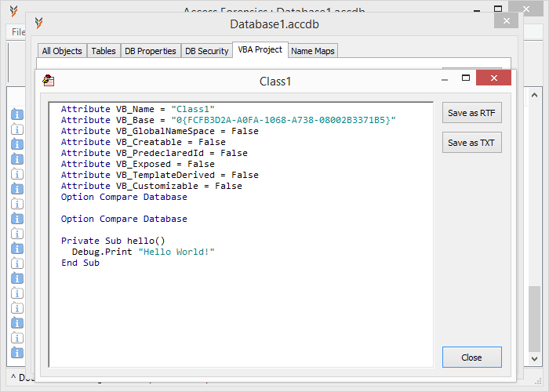Click the Attribute VB_Name code line
This screenshot has width=549, height=392.
tap(137, 109)
